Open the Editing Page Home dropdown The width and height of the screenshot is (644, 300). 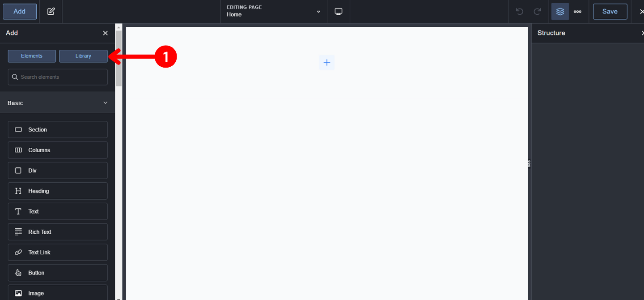tap(274, 12)
